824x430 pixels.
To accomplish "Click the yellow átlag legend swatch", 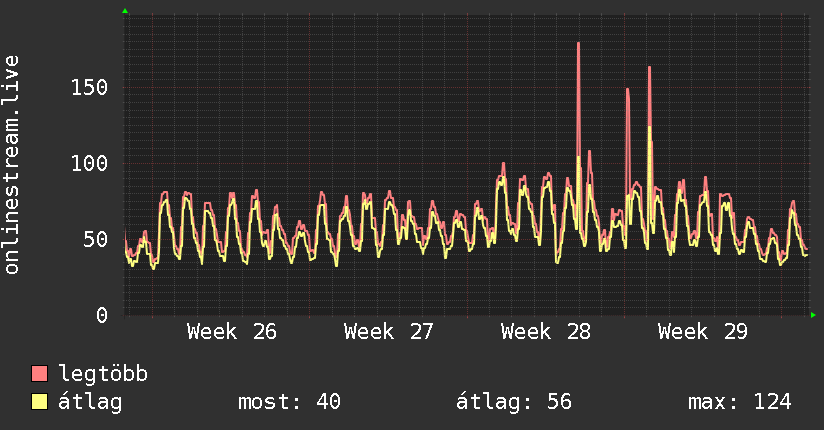I will (39, 401).
